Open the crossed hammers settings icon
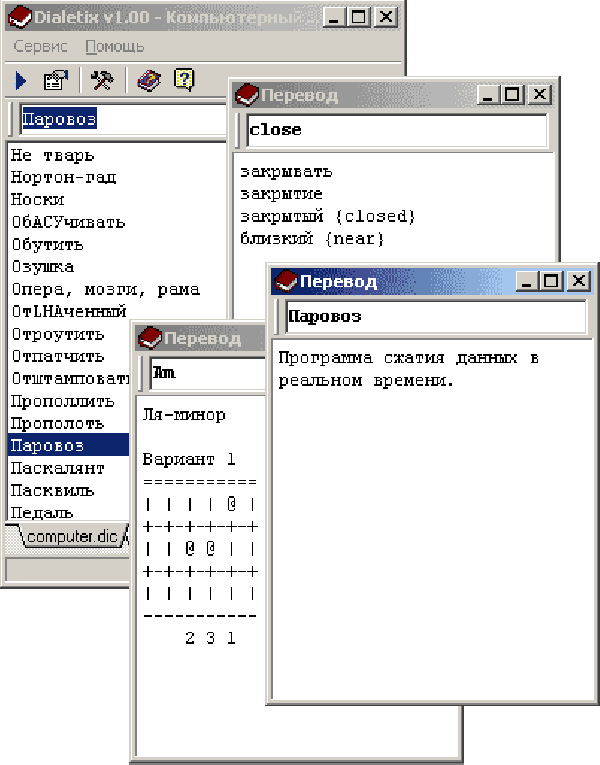 (x=102, y=80)
